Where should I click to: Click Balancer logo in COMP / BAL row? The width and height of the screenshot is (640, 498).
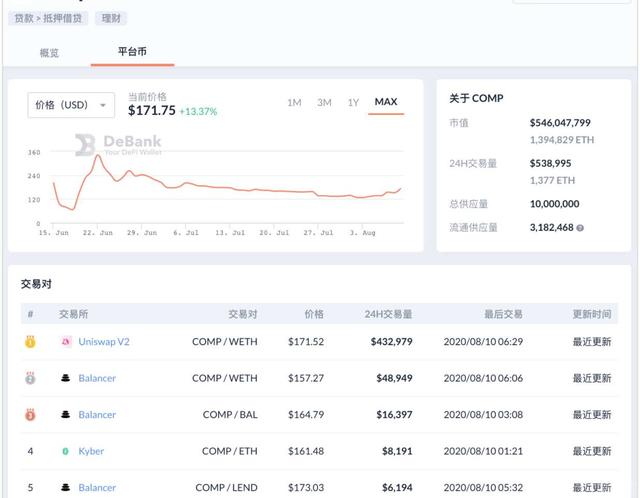click(65, 414)
